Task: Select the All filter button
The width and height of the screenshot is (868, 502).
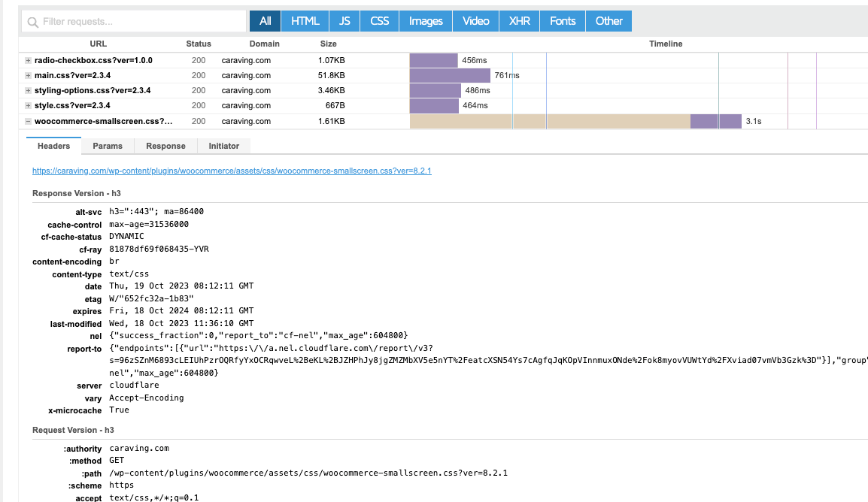Action: click(266, 21)
